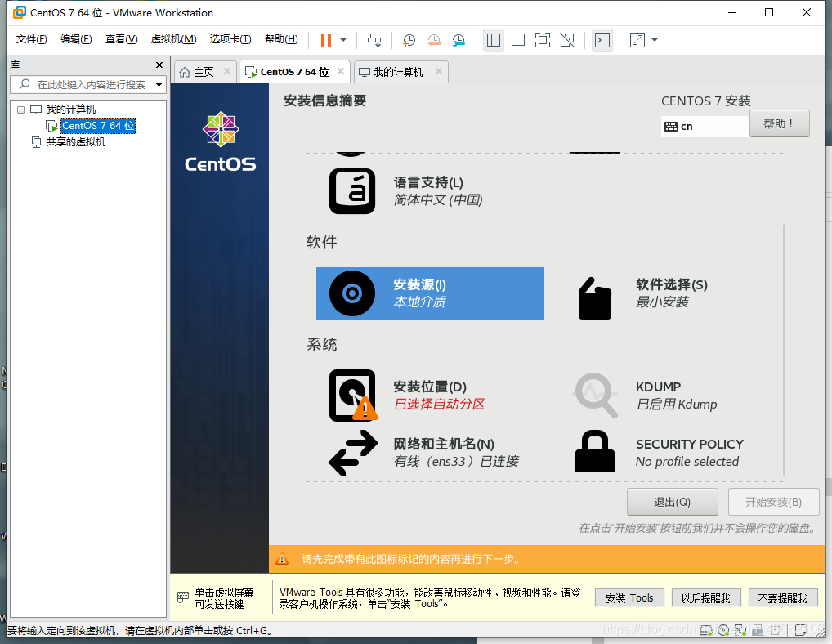This screenshot has width=832, height=644.
Task: Open 软件选择(S) package icon
Action: pyautogui.click(x=595, y=298)
